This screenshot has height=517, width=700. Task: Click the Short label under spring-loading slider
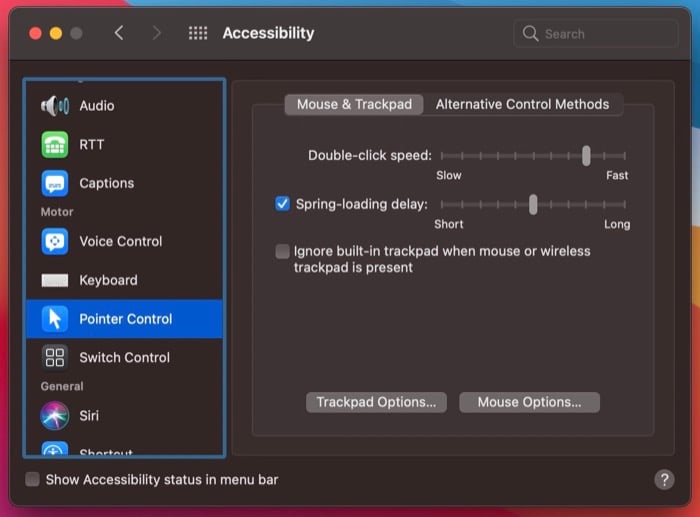coord(449,224)
